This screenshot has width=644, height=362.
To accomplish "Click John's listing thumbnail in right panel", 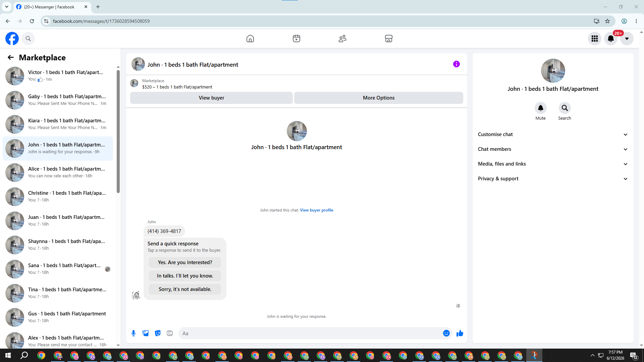I will coord(553,71).
